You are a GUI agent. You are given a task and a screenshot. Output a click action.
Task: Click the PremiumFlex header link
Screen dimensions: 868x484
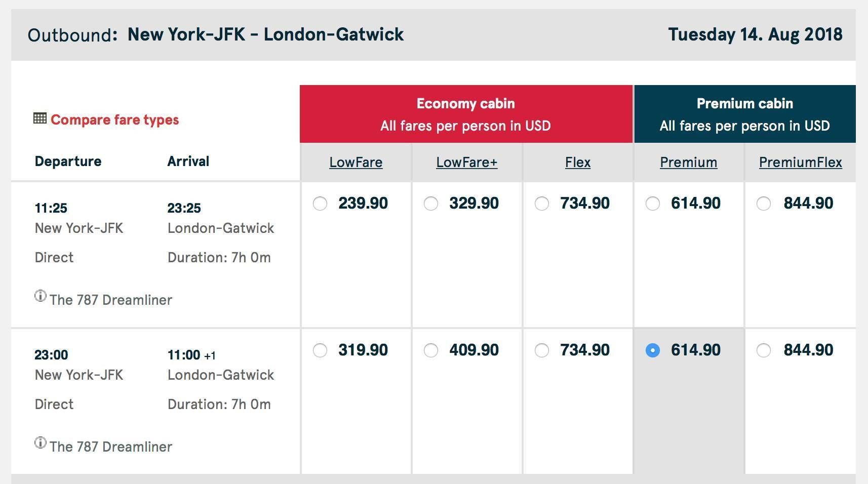pos(801,163)
